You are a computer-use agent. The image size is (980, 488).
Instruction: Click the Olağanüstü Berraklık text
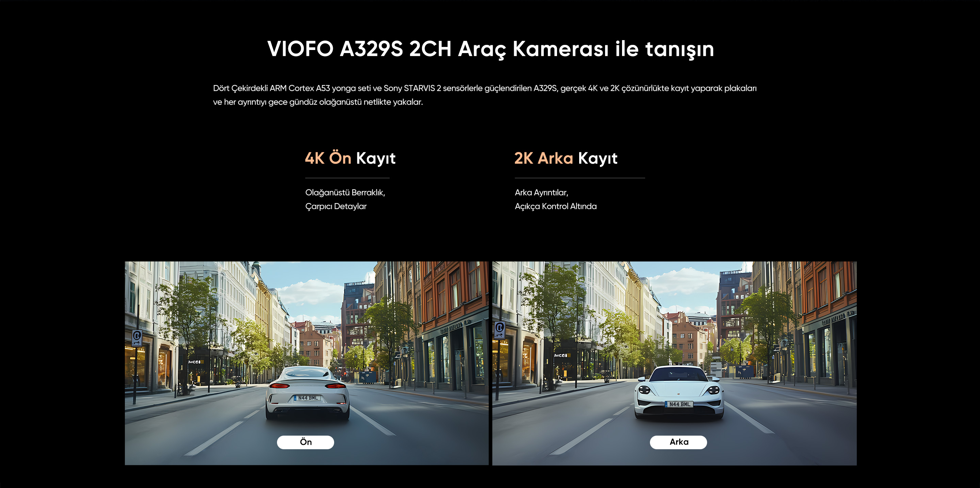[x=345, y=193]
